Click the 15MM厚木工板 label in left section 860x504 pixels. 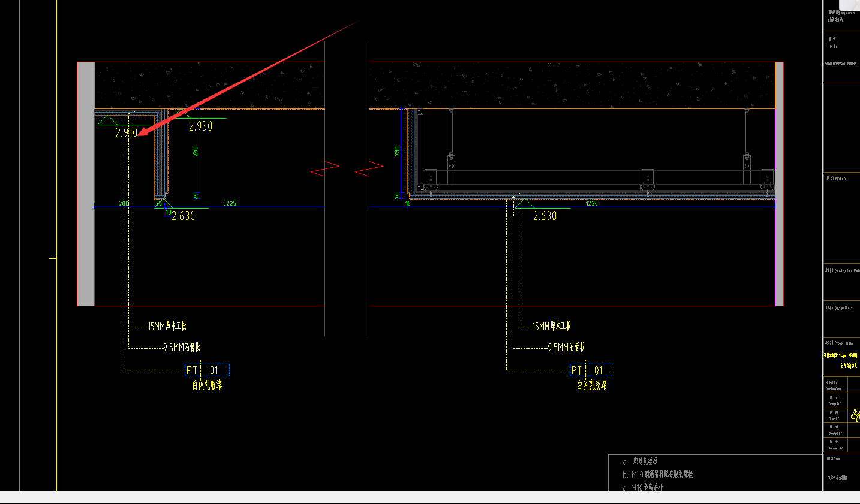pyautogui.click(x=167, y=326)
